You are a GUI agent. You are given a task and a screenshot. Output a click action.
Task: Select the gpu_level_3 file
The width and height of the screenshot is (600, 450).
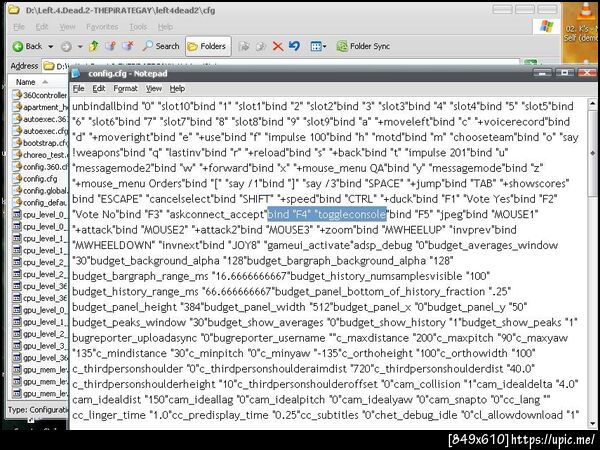point(40,346)
